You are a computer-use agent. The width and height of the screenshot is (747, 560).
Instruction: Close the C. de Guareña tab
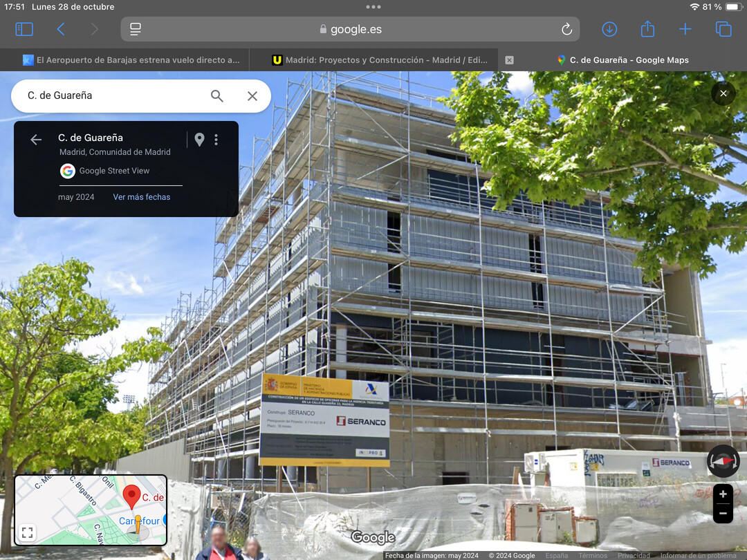click(x=509, y=60)
